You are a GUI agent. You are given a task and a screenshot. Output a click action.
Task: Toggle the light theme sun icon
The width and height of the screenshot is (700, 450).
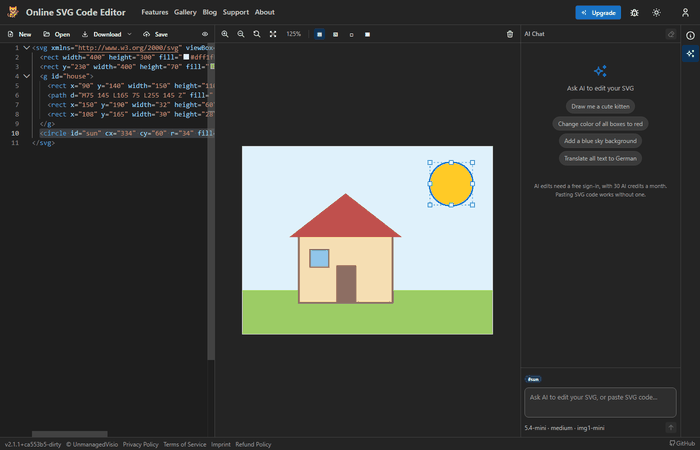pos(656,12)
